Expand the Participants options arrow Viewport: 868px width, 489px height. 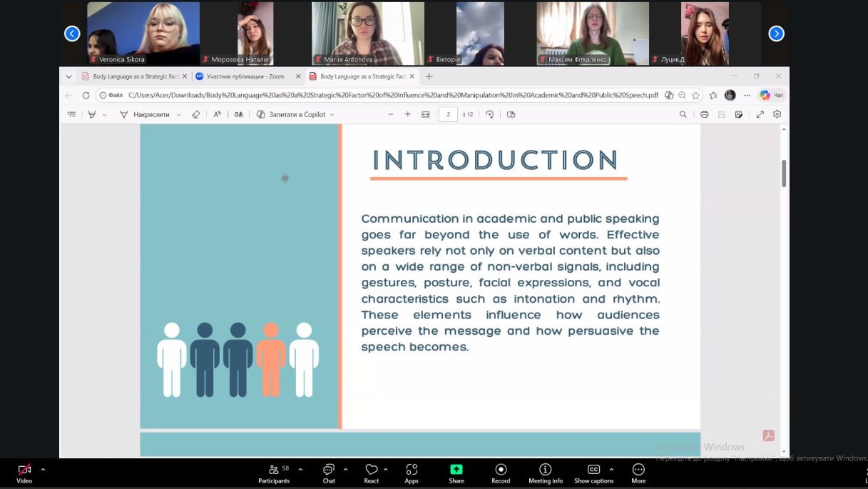point(300,469)
